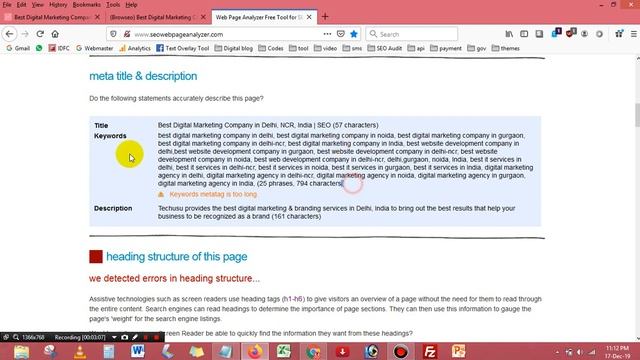640x360 pixels.
Task: Open a new browser tab
Action: tap(325, 17)
